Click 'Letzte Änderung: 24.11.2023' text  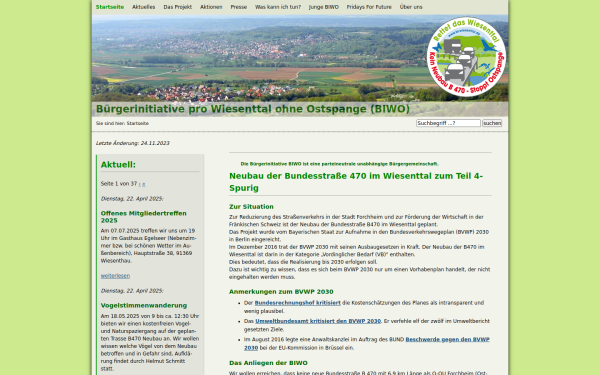point(132,143)
